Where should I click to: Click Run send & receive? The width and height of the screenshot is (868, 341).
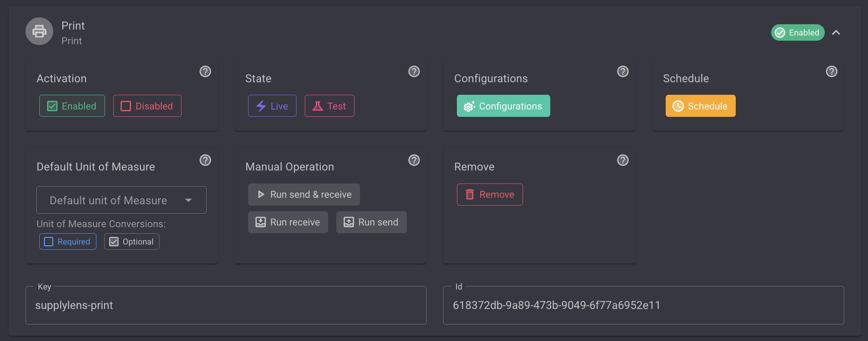pos(304,195)
